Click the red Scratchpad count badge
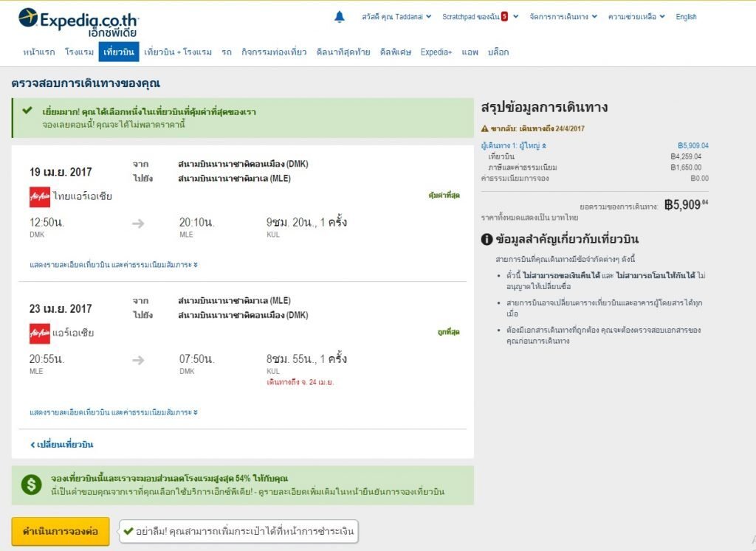 pyautogui.click(x=504, y=16)
